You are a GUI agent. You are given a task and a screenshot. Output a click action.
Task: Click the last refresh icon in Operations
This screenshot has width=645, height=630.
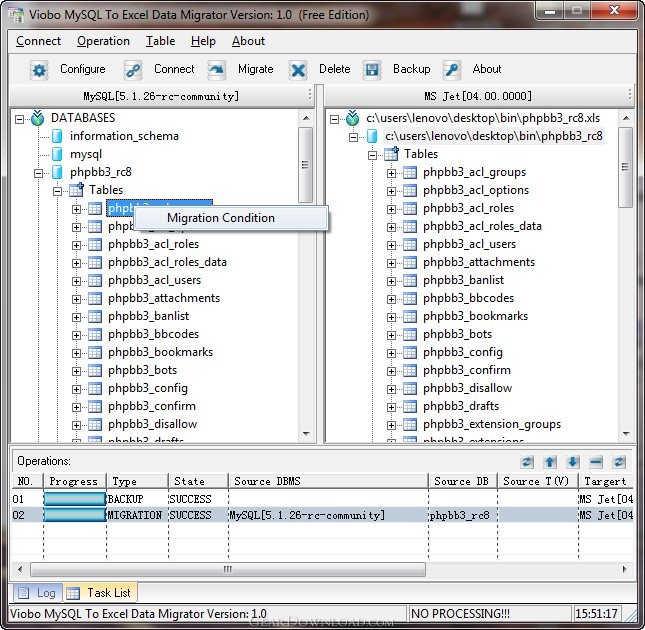tap(619, 462)
